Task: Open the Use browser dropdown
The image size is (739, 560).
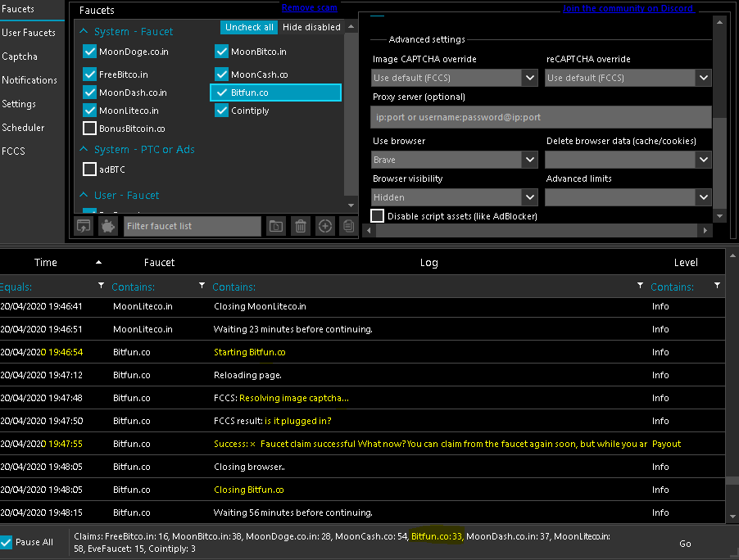Action: [455, 160]
